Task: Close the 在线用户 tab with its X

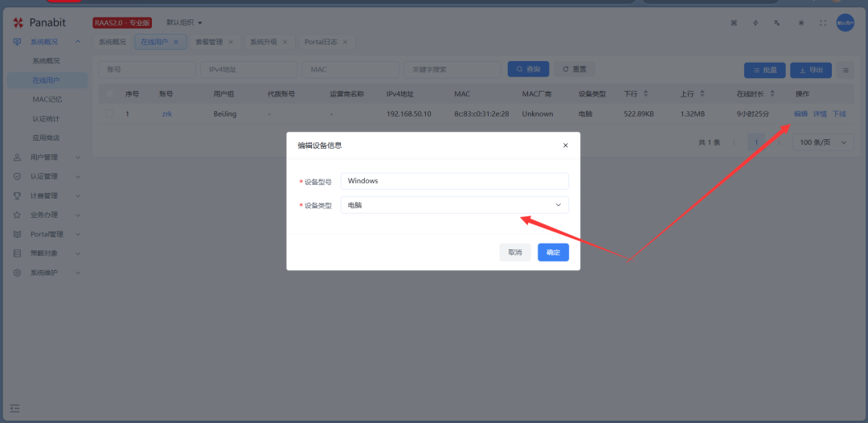Action: [176, 42]
